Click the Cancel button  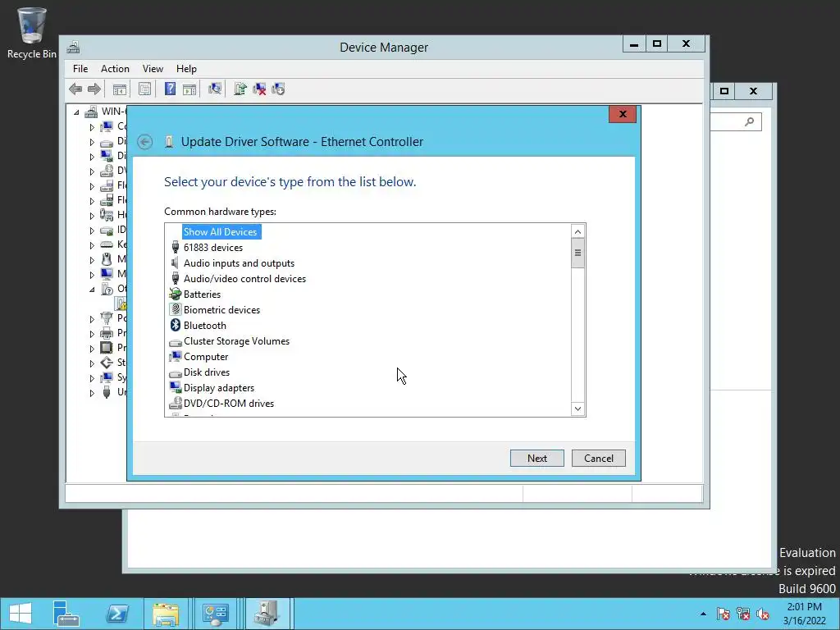[x=598, y=458]
